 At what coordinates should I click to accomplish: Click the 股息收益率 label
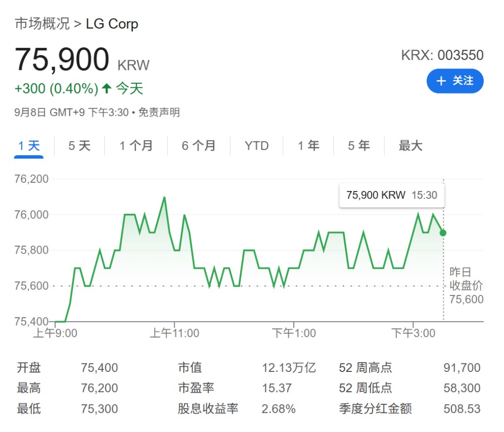pos(208,409)
